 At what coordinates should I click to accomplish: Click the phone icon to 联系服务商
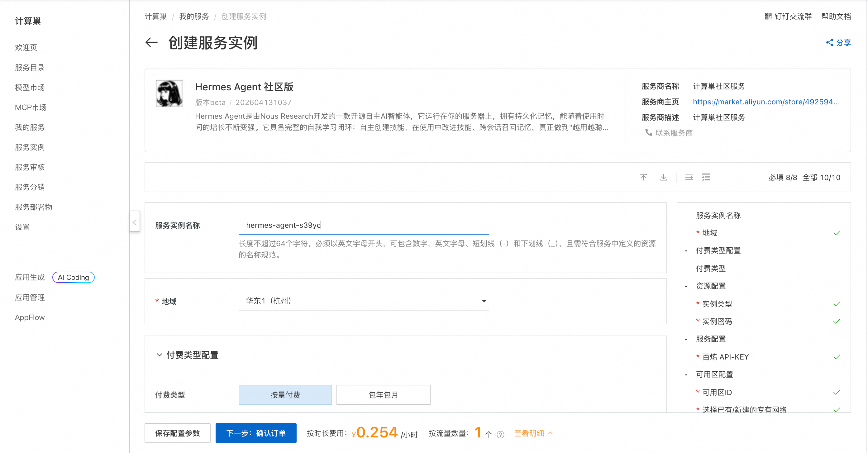point(649,133)
